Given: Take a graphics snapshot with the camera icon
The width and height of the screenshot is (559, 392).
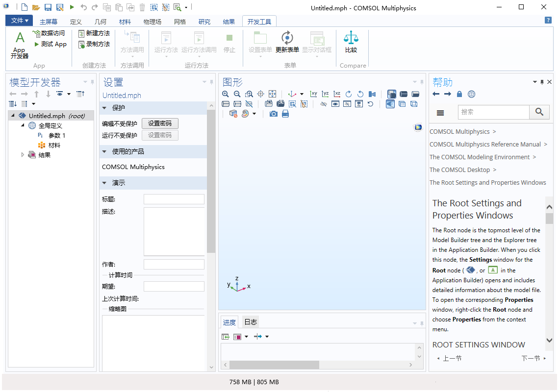Looking at the screenshot, I should (274, 114).
